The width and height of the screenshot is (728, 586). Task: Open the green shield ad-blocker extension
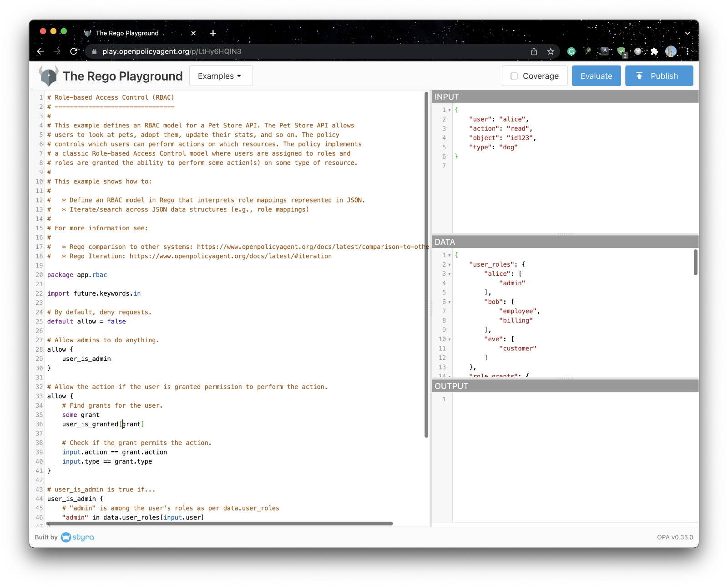622,52
